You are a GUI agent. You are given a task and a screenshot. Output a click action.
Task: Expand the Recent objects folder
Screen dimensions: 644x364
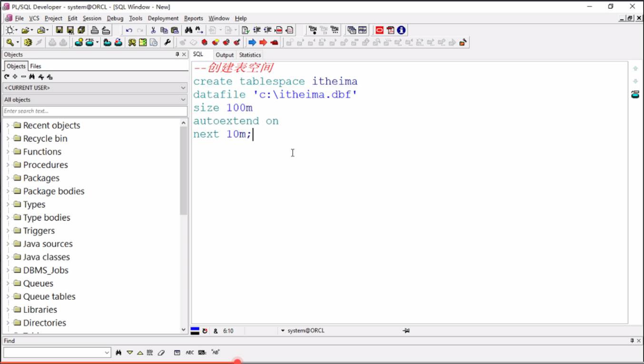[8, 125]
